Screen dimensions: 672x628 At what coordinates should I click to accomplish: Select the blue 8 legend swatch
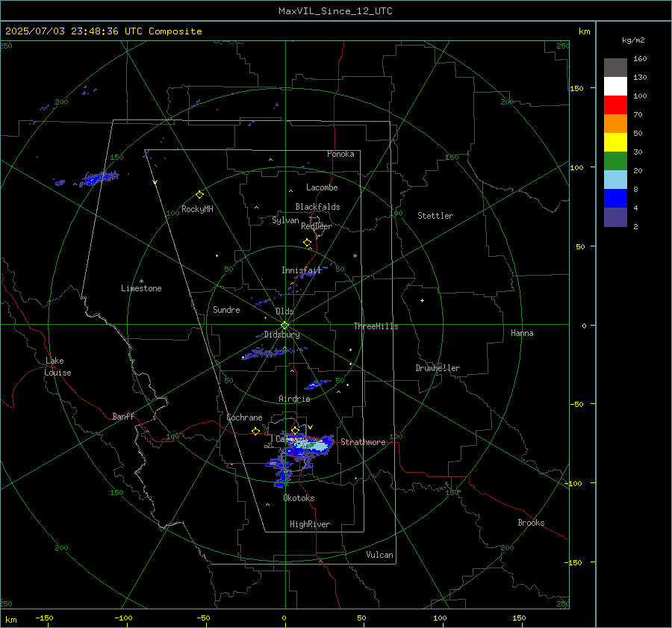[x=615, y=198]
